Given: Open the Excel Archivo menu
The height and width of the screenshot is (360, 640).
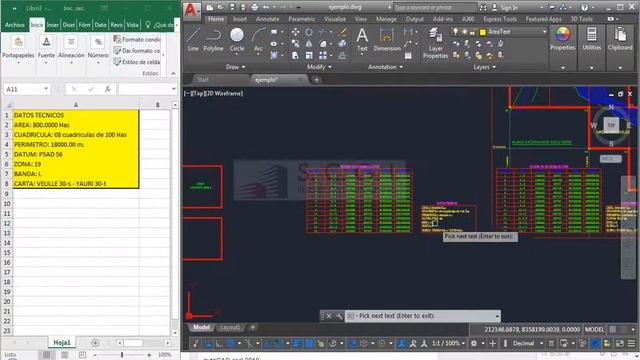Looking at the screenshot, I should pyautogui.click(x=15, y=25).
